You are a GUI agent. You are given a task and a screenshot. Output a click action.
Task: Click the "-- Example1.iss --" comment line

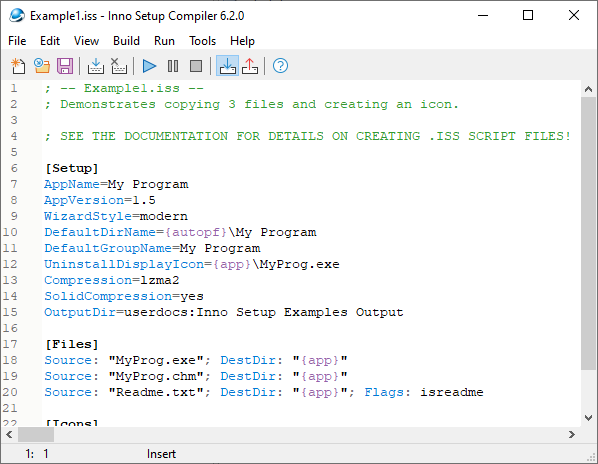tap(124, 88)
